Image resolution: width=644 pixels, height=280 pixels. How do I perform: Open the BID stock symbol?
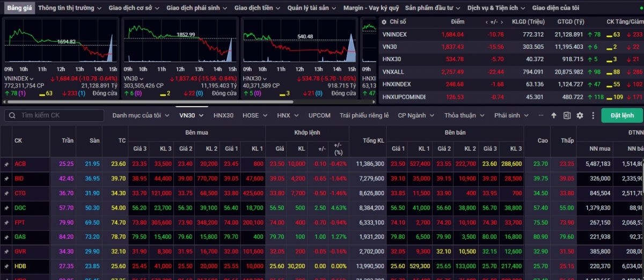click(19, 179)
